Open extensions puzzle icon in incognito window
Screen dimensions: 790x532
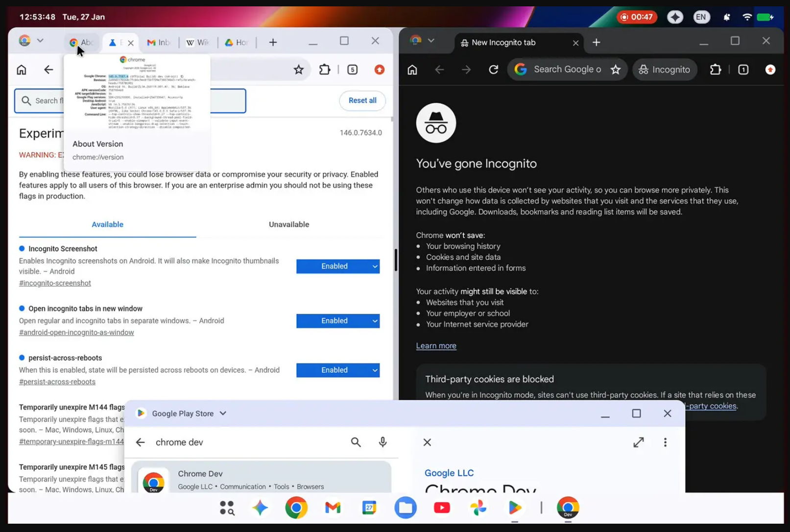pyautogui.click(x=715, y=70)
